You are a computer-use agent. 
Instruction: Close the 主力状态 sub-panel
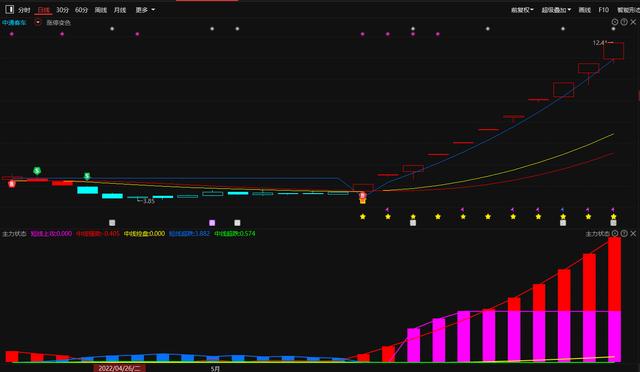point(633,233)
